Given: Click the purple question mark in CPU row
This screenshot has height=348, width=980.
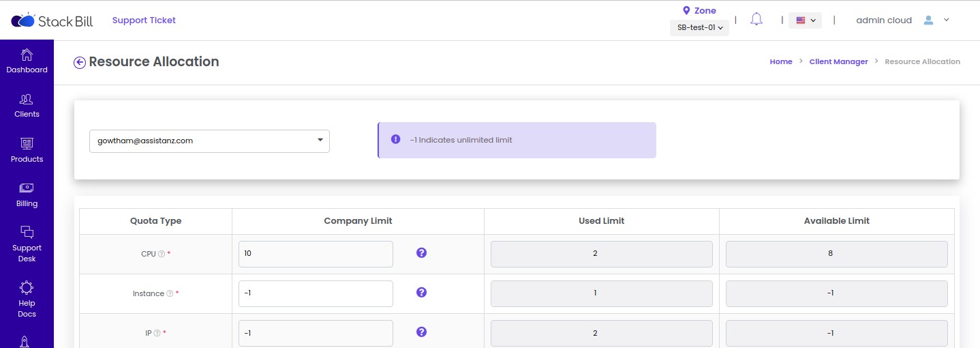Looking at the screenshot, I should [421, 252].
